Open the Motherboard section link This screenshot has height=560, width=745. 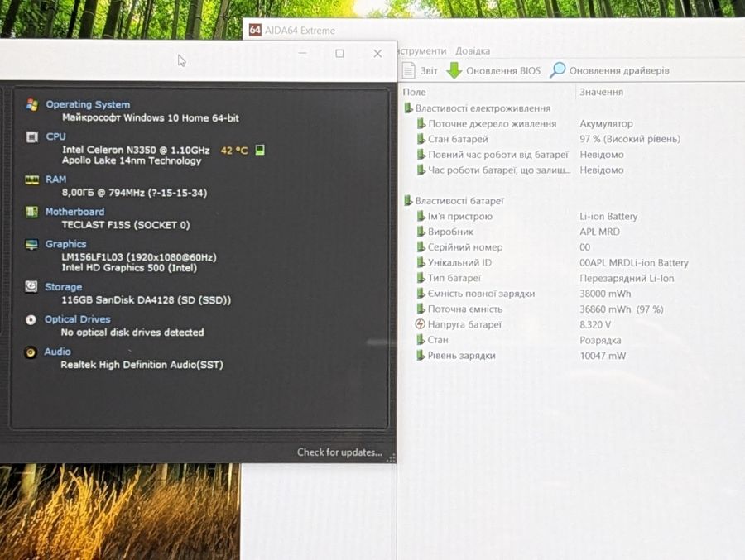[x=74, y=212]
